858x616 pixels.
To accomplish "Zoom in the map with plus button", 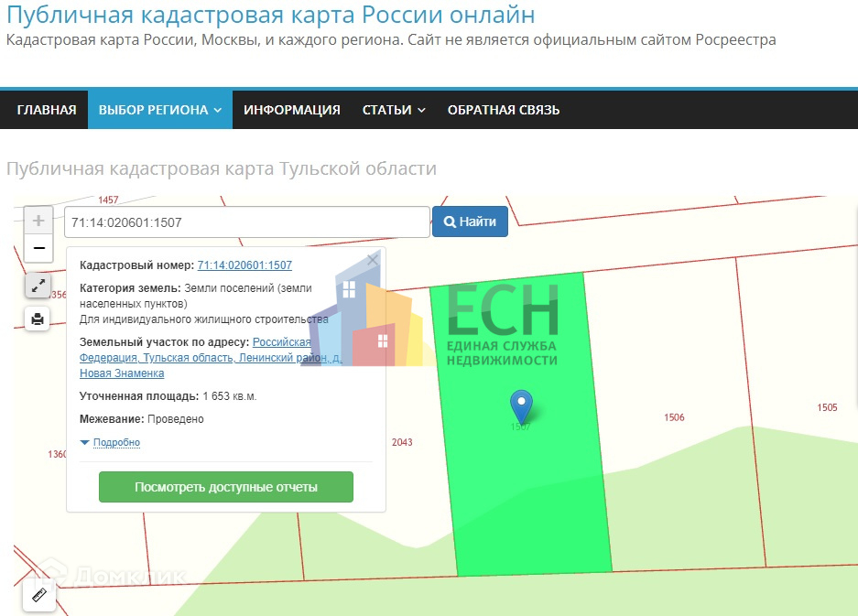I will (x=38, y=221).
